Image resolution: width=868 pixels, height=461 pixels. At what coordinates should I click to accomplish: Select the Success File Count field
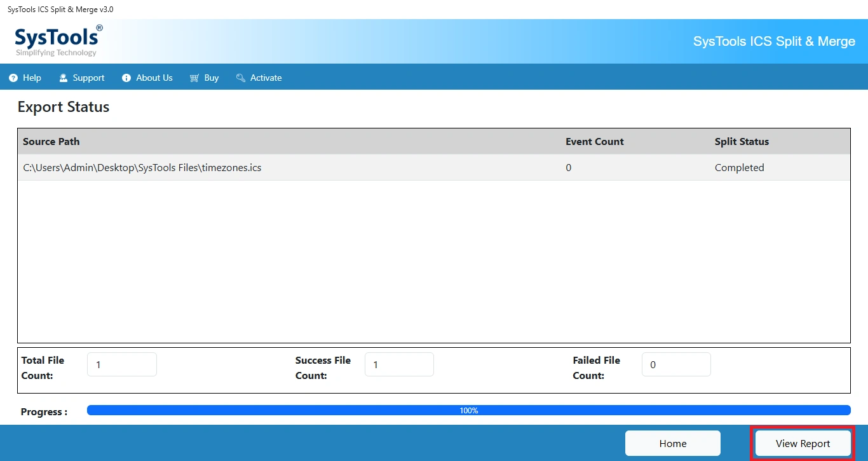pos(399,364)
